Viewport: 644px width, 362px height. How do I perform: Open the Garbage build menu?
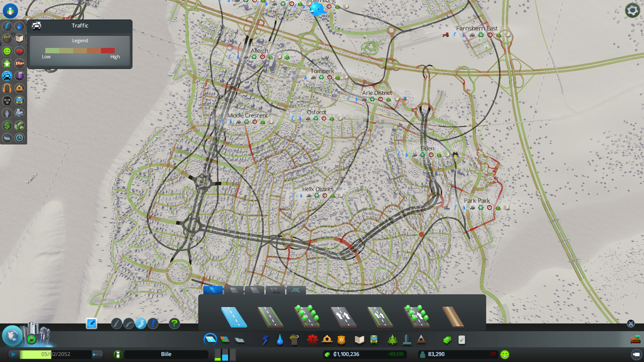coord(295,339)
